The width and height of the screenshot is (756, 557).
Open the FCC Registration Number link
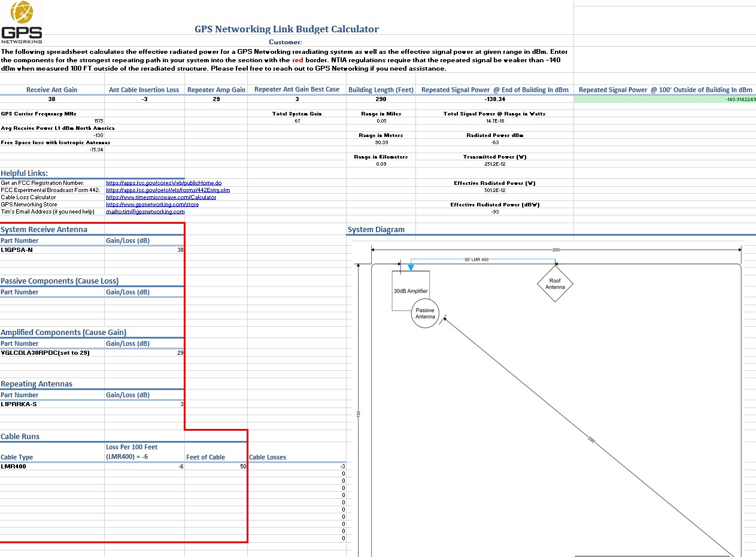pos(164,183)
